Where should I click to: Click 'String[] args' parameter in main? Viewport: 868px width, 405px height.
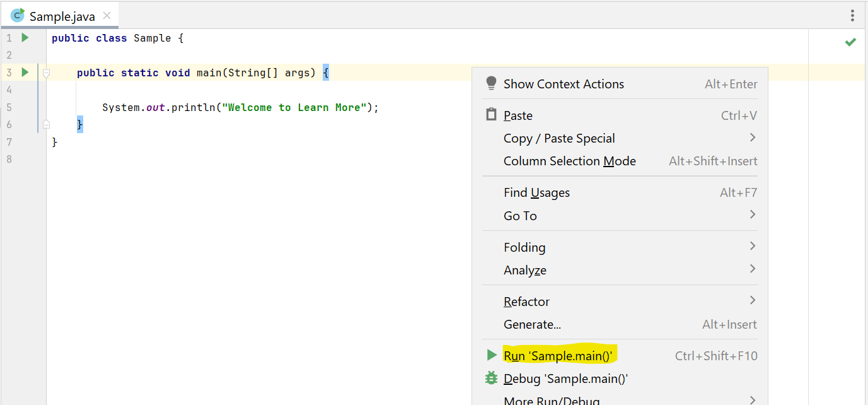[x=272, y=73]
